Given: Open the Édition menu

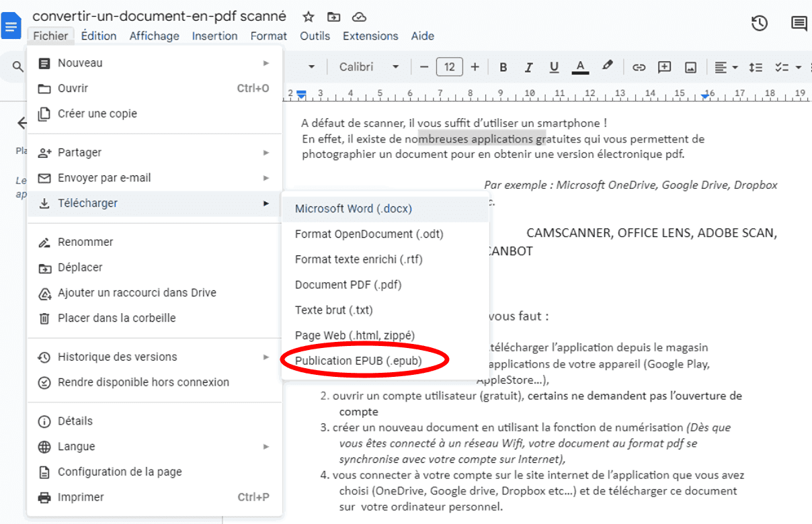Looking at the screenshot, I should click(x=99, y=36).
